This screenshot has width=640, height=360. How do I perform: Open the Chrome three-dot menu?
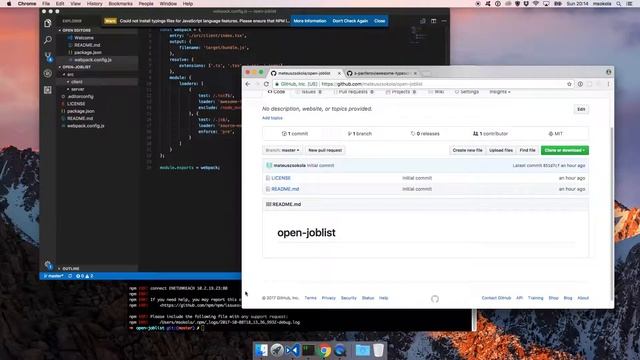[608, 84]
